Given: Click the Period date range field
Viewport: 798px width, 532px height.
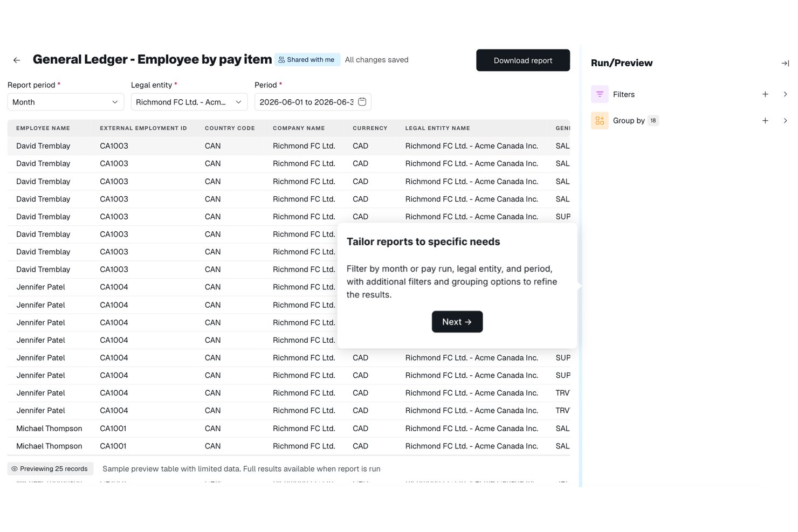Looking at the screenshot, I should pyautogui.click(x=313, y=102).
